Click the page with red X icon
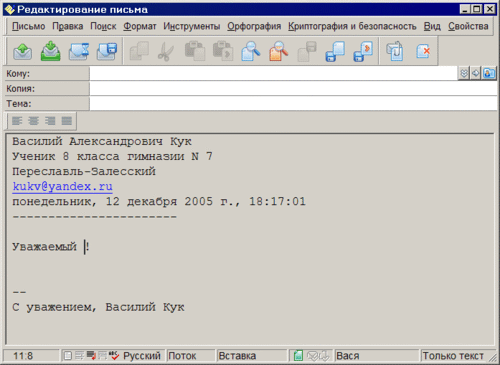 tap(423, 51)
